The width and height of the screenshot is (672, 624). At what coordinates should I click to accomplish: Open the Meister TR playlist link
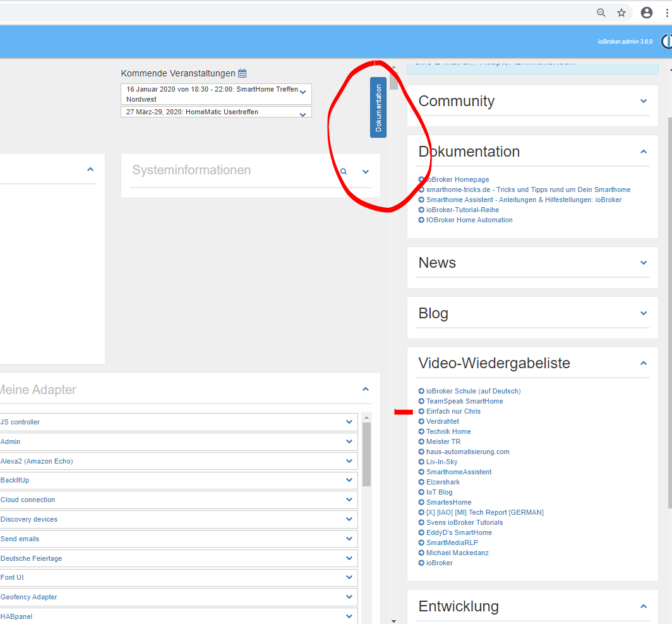tap(443, 442)
